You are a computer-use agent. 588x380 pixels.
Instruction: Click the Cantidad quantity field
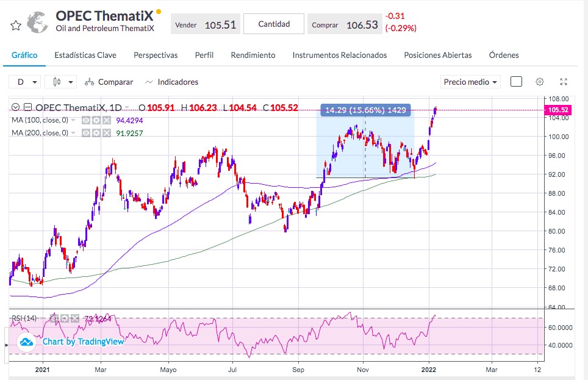(x=274, y=24)
